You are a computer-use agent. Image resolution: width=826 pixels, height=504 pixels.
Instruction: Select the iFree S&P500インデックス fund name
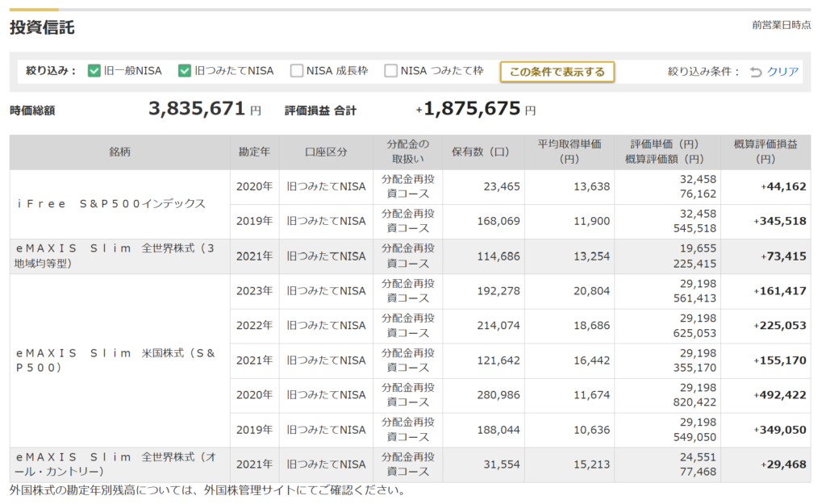pyautogui.click(x=111, y=204)
